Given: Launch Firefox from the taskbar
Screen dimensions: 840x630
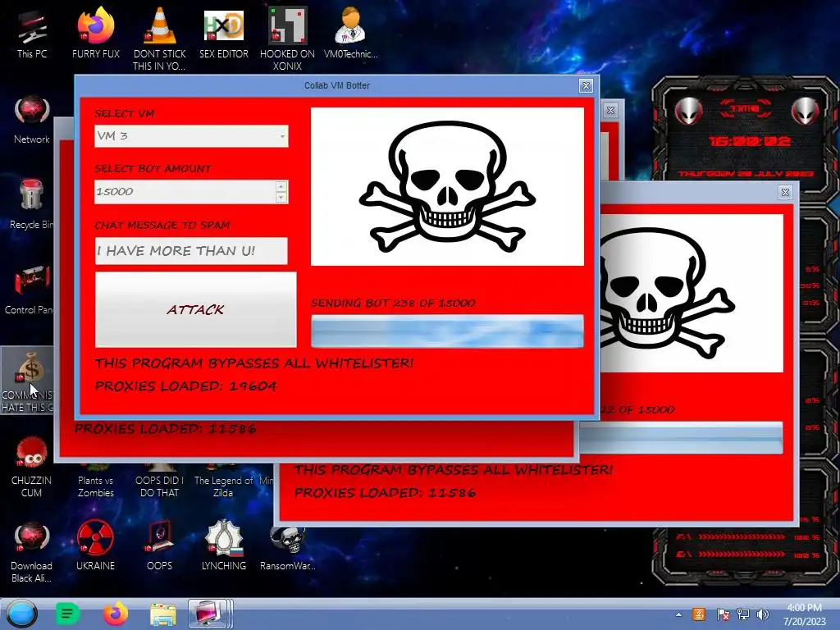Looking at the screenshot, I should 115,614.
